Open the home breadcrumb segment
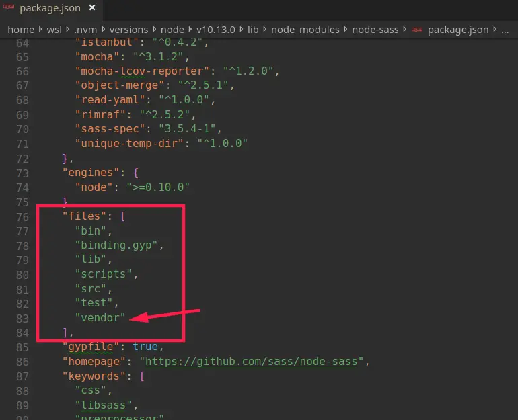This screenshot has height=420, width=518. [x=21, y=30]
